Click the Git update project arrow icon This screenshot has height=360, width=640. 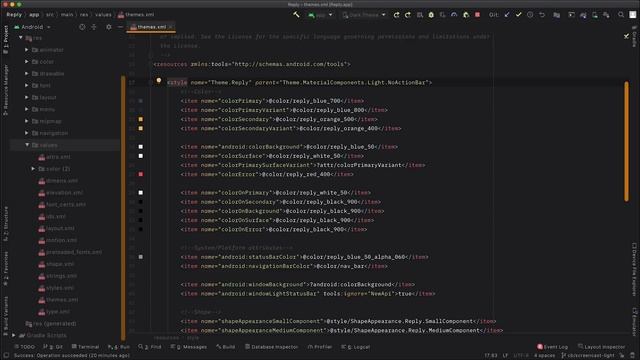pyautogui.click(x=507, y=15)
